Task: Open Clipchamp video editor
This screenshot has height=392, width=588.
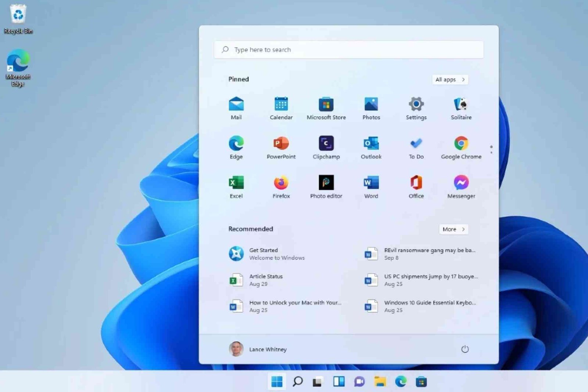Action: click(326, 147)
